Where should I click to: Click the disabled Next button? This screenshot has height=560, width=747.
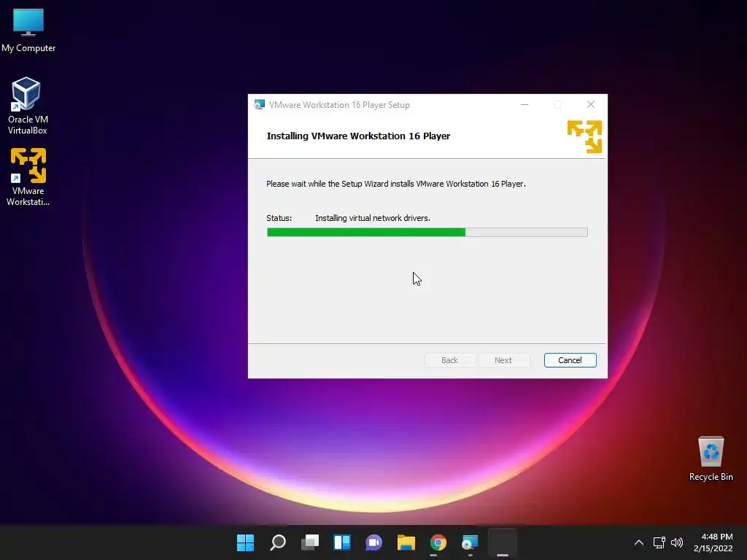(x=503, y=360)
